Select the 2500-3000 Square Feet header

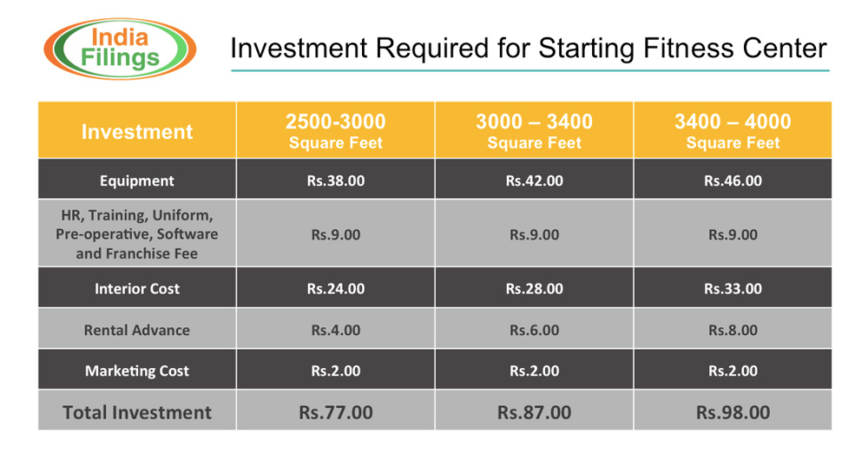[x=335, y=131]
